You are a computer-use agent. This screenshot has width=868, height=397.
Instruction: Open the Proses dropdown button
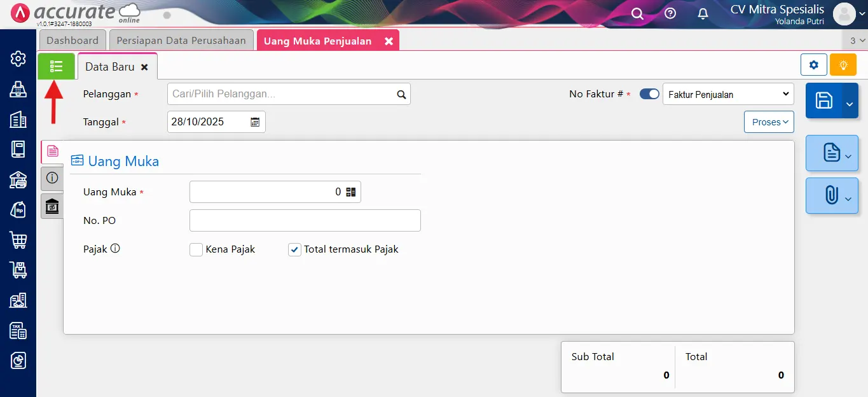click(769, 122)
